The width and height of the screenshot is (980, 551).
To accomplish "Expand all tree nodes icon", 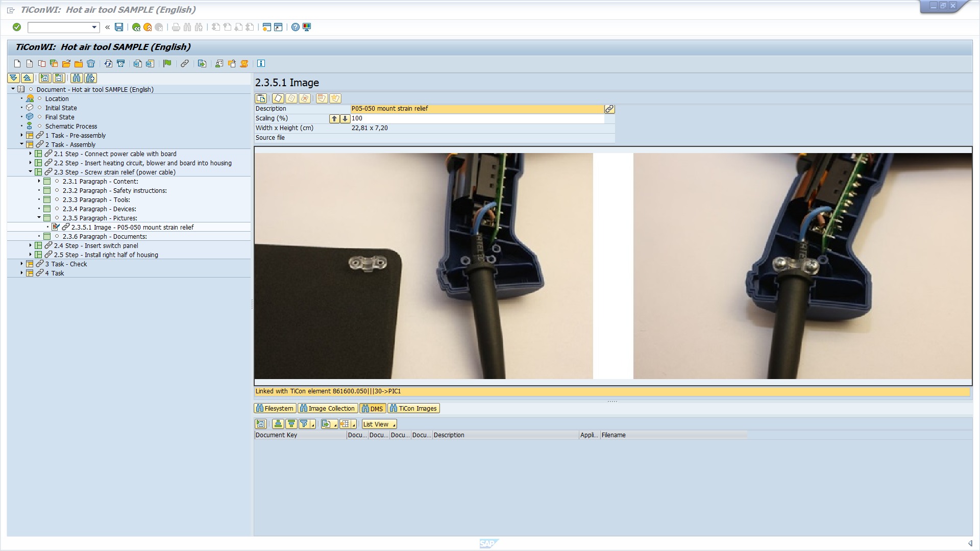I will pyautogui.click(x=14, y=78).
